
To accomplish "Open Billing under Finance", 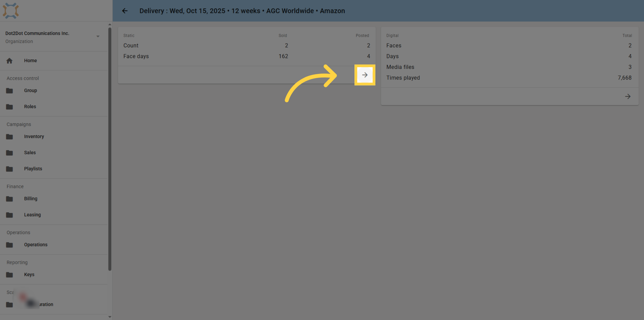I will click(54, 199).
